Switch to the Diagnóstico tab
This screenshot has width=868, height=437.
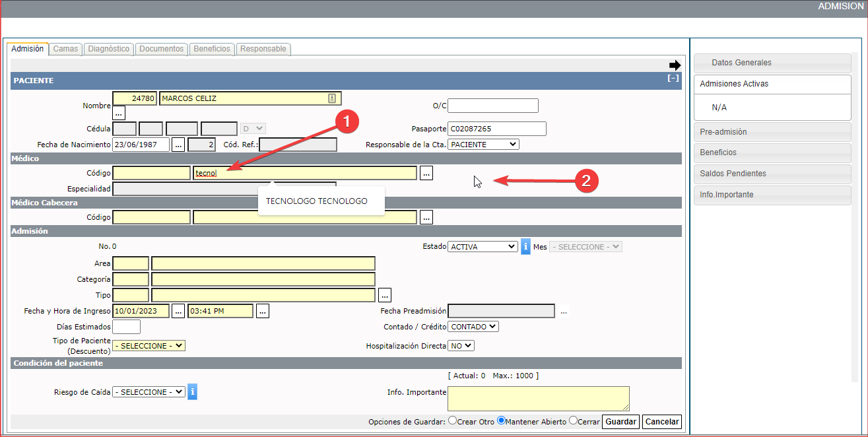108,49
